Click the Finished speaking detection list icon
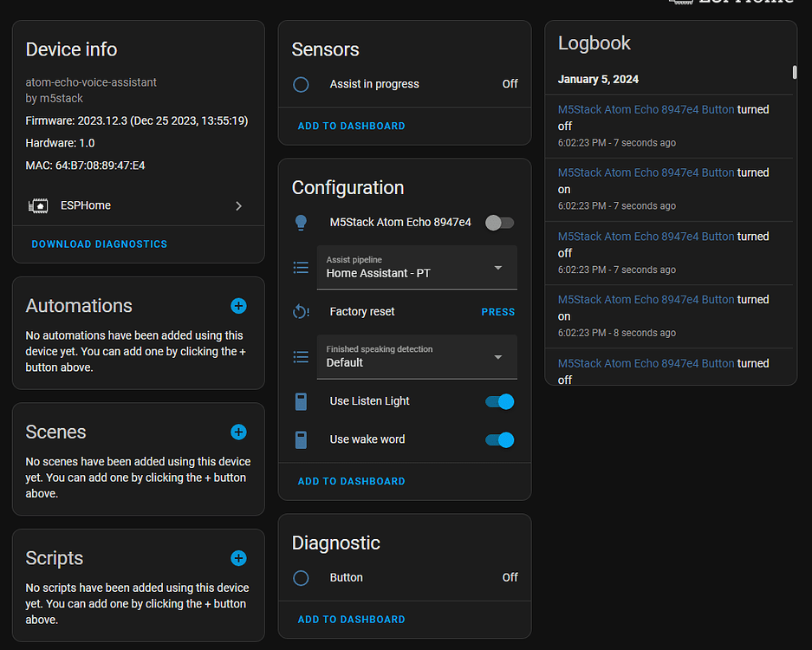The image size is (812, 650). [301, 356]
